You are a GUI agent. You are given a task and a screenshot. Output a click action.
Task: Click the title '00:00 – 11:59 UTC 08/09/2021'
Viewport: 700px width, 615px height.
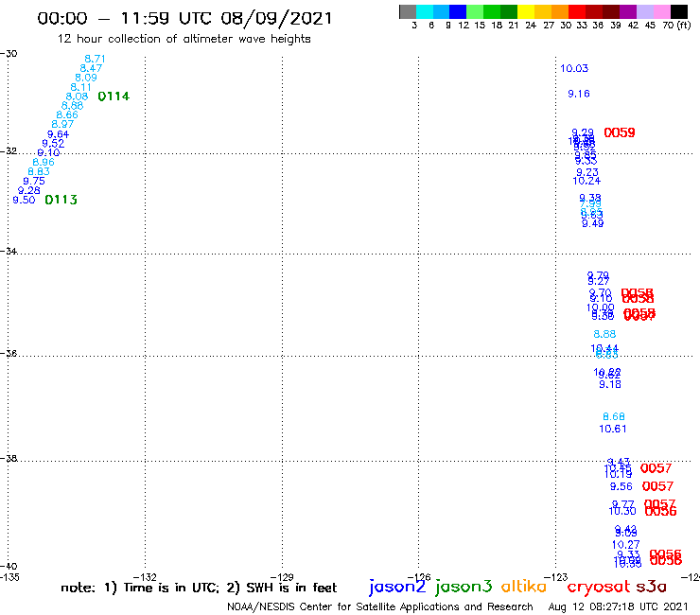(x=184, y=19)
